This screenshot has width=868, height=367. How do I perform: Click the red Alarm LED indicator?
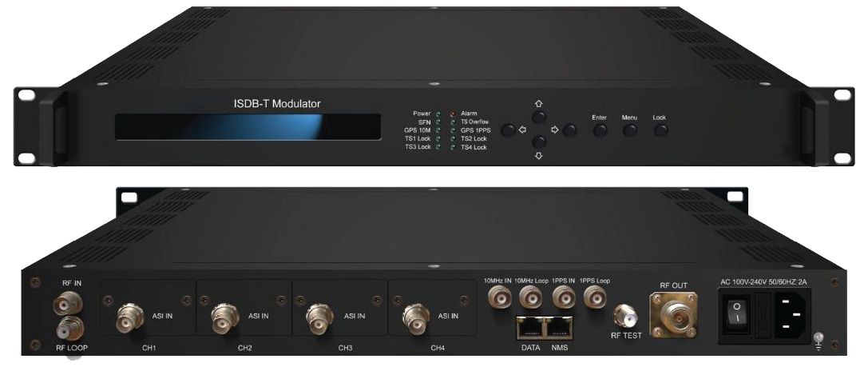click(452, 114)
